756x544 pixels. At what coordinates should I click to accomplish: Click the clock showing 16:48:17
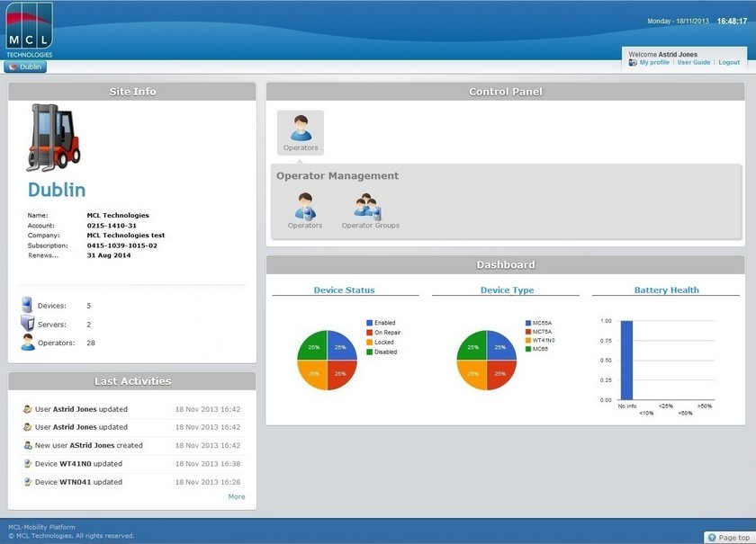tap(732, 22)
